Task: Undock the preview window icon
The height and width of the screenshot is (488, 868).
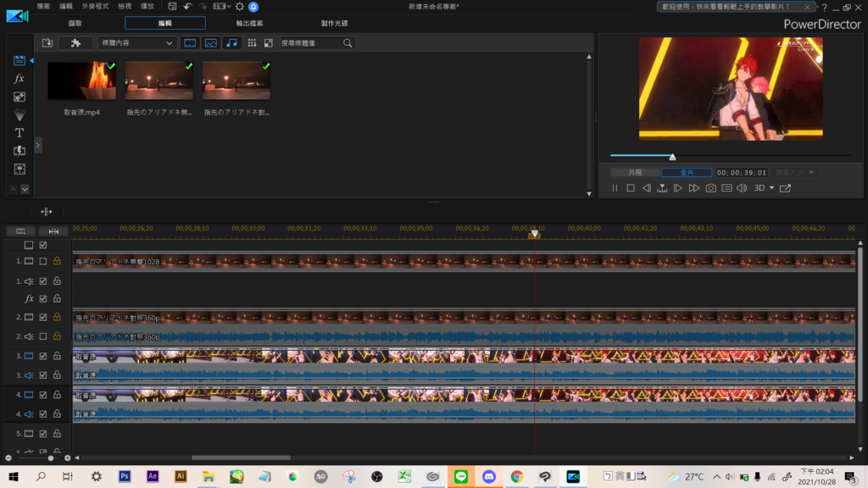Action: coord(786,188)
